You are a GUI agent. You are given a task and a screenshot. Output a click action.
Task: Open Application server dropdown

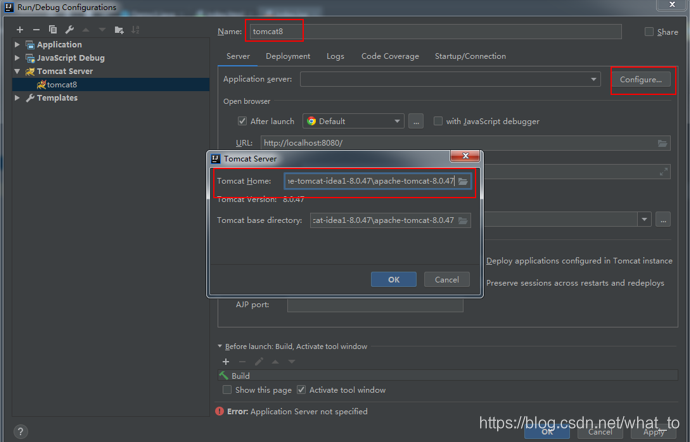pos(450,79)
